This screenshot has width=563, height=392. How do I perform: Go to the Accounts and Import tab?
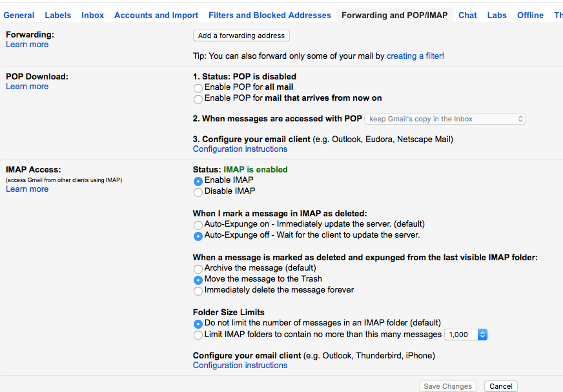point(156,15)
